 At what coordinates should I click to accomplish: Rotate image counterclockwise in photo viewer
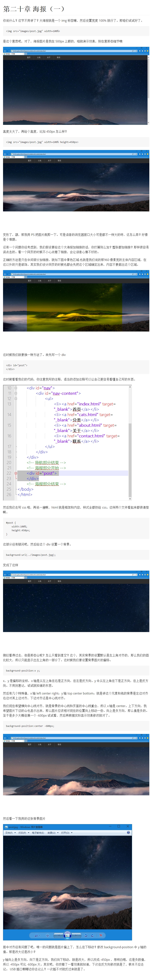(86, 935)
